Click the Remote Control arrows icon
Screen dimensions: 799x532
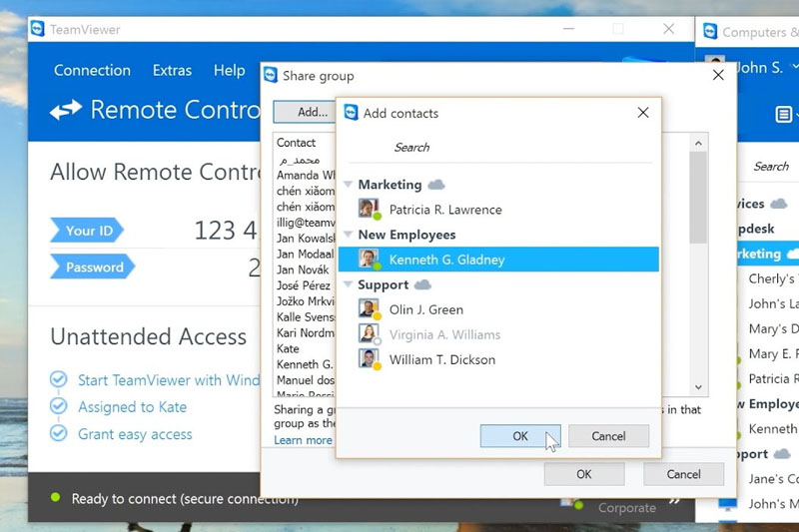point(66,109)
